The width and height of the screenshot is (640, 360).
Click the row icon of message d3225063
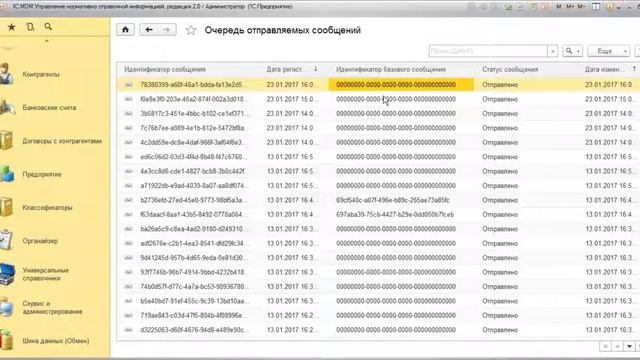click(x=129, y=330)
